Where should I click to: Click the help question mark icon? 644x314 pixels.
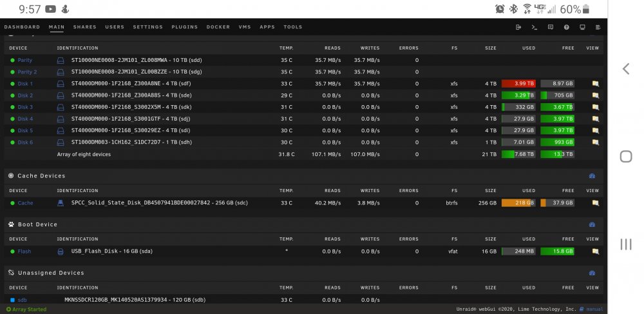tap(566, 27)
